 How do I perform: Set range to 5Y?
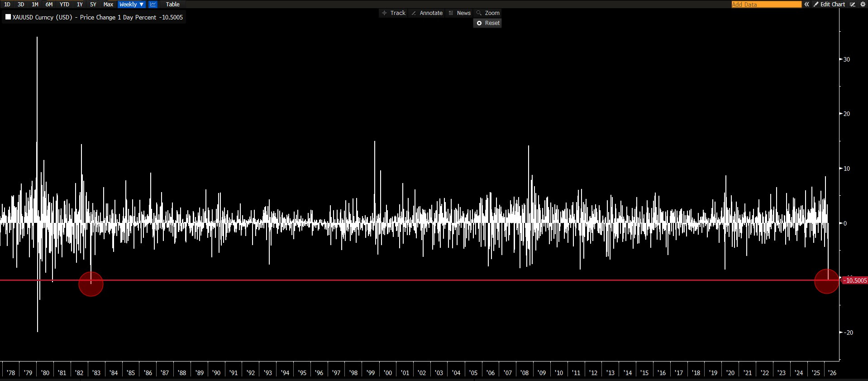(x=93, y=5)
